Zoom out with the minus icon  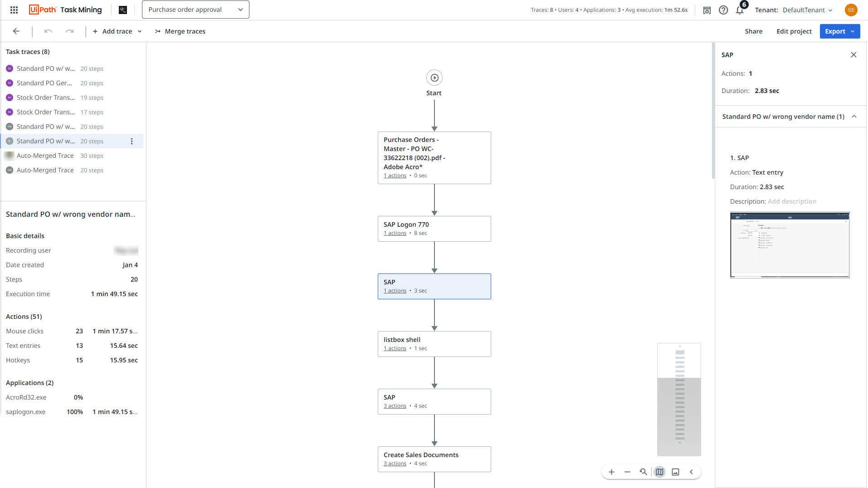[628, 472]
